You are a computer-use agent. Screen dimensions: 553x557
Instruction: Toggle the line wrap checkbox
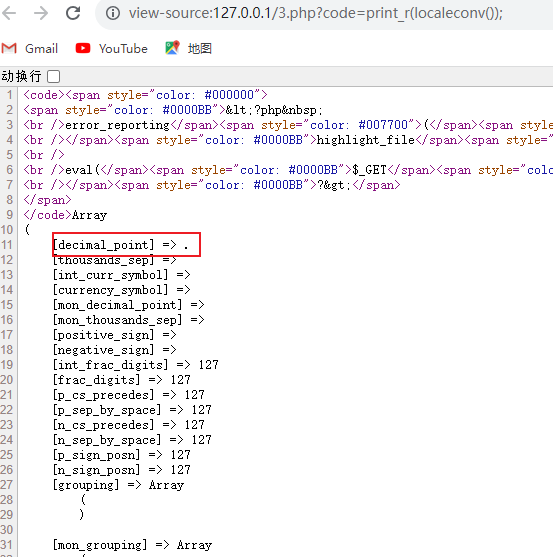[54, 76]
